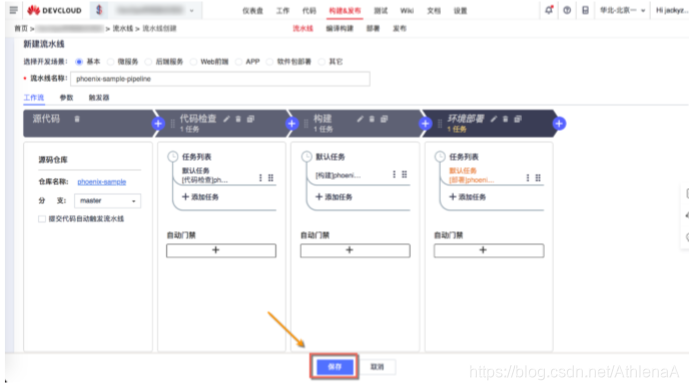The height and width of the screenshot is (390, 689).
Task: Open the 华北-北京一 region dropdown
Action: tap(622, 10)
